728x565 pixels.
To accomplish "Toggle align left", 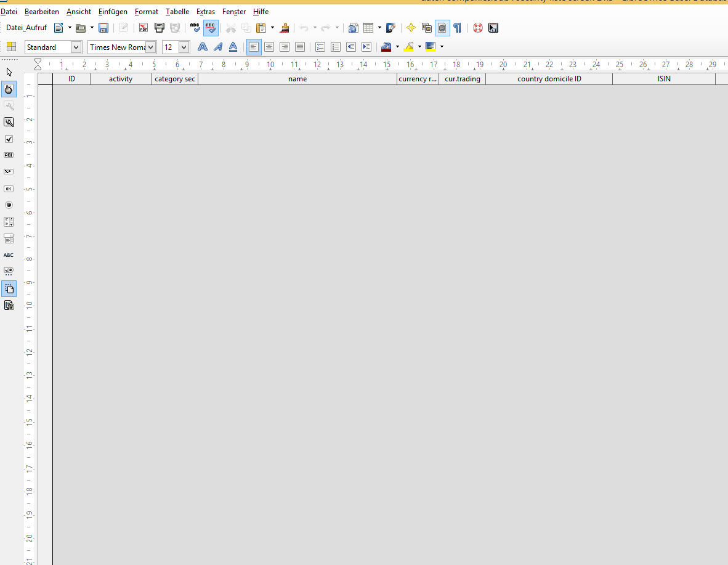I will tap(254, 47).
